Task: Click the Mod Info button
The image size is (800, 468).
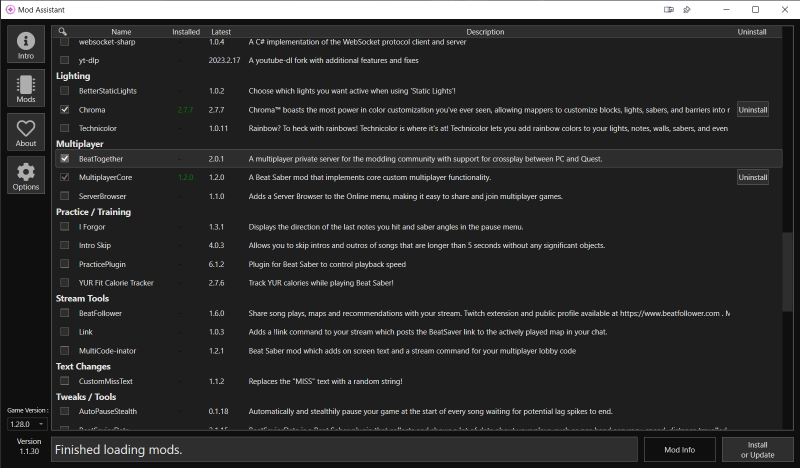Action: click(680, 450)
